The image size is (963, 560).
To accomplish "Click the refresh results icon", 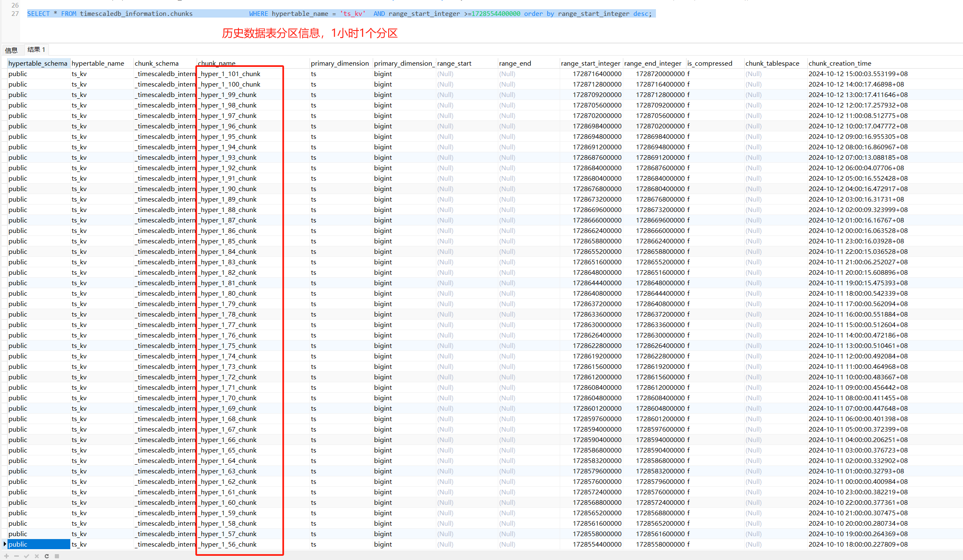I will point(47,556).
